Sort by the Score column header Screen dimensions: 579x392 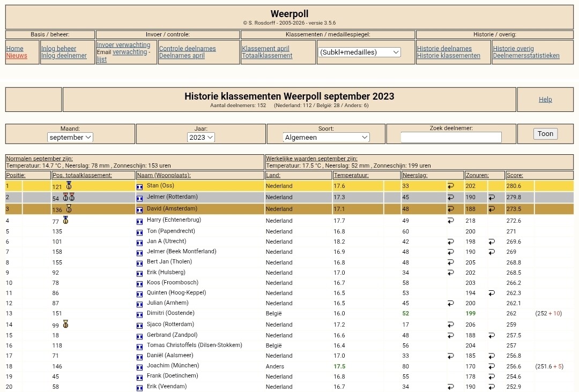point(514,175)
